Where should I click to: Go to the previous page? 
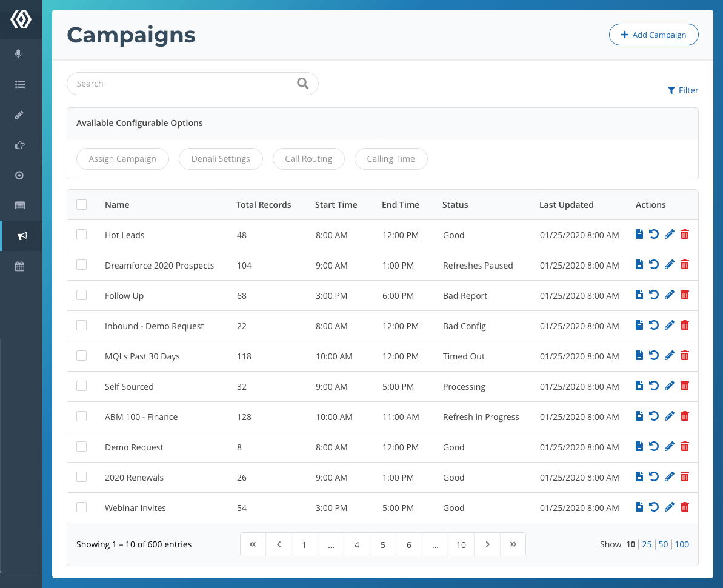coord(279,544)
